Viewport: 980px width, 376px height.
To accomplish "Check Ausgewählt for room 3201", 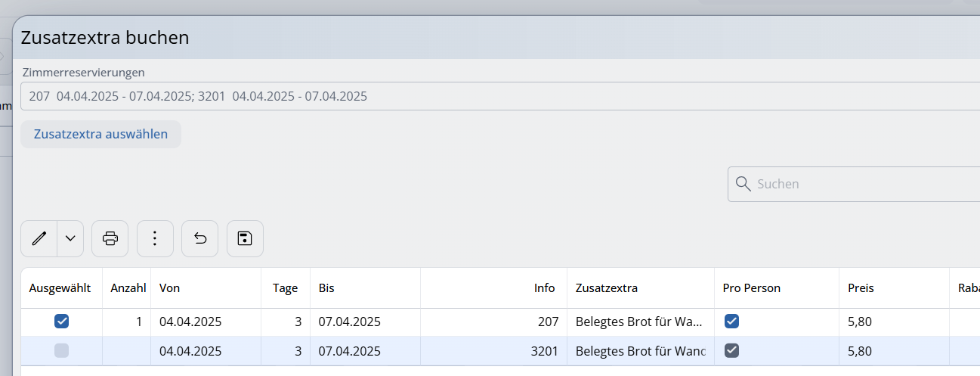I will [62, 350].
